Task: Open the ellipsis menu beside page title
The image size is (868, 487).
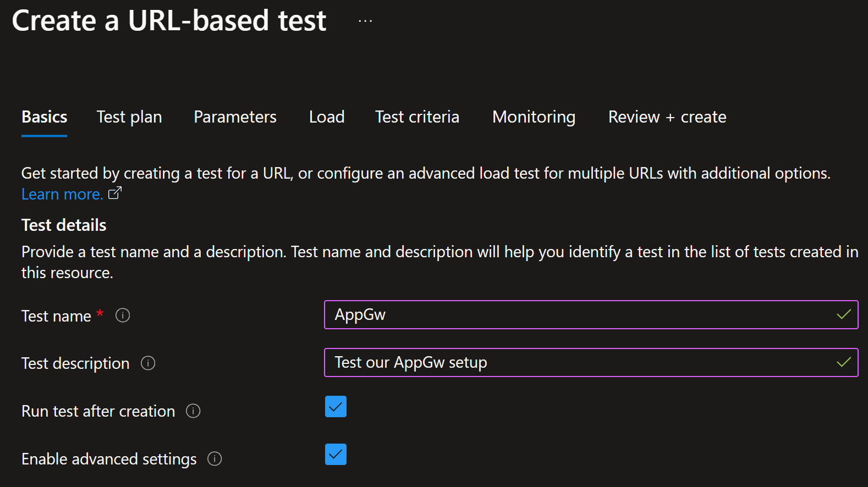Action: (x=365, y=21)
